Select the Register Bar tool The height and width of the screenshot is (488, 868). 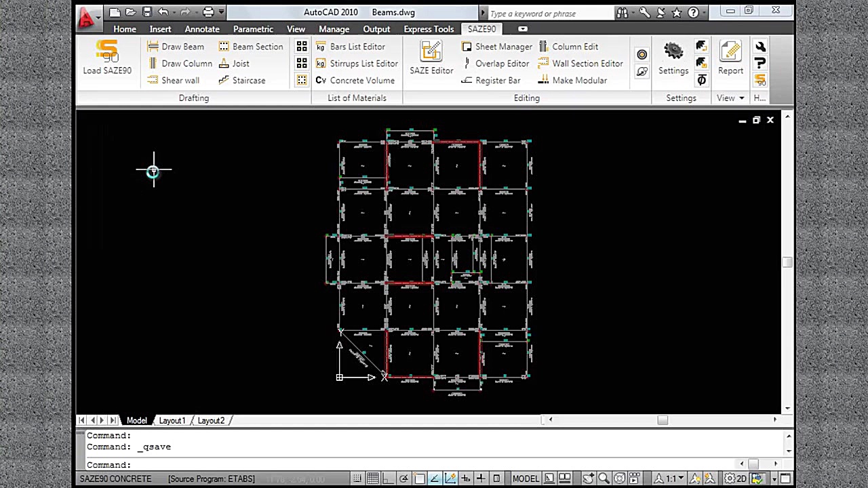pyautogui.click(x=490, y=81)
